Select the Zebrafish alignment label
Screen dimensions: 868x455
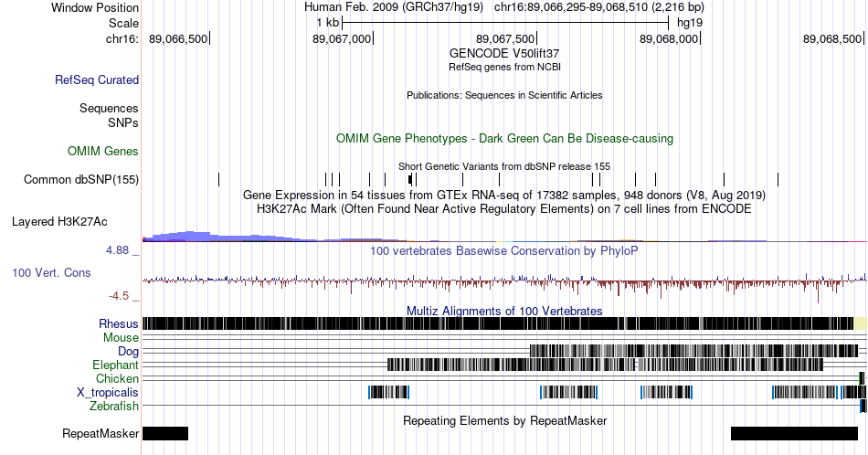point(114,406)
